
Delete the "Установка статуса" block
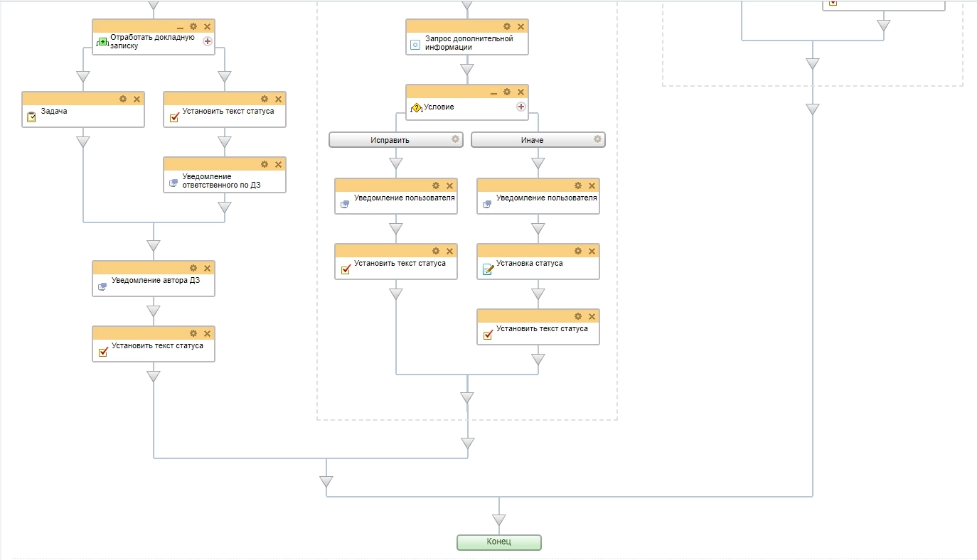tap(592, 252)
